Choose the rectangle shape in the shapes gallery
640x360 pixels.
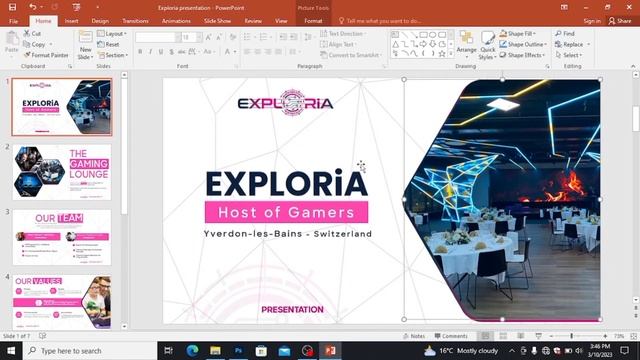pos(423,35)
